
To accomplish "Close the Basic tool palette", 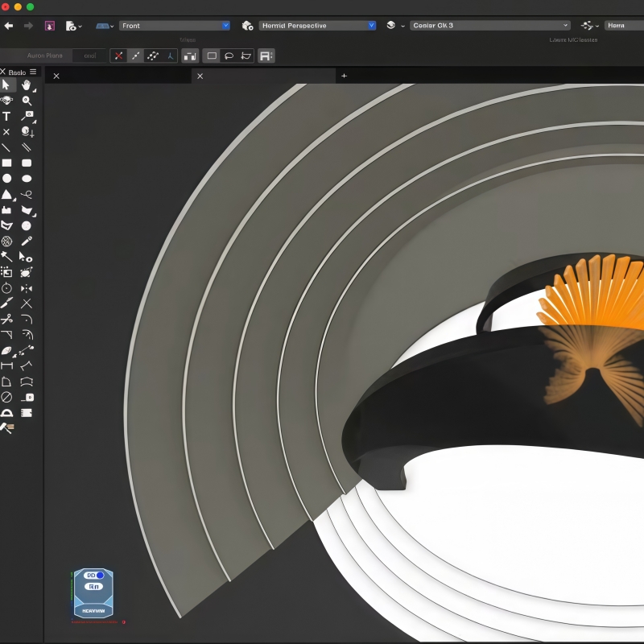I will coord(3,72).
